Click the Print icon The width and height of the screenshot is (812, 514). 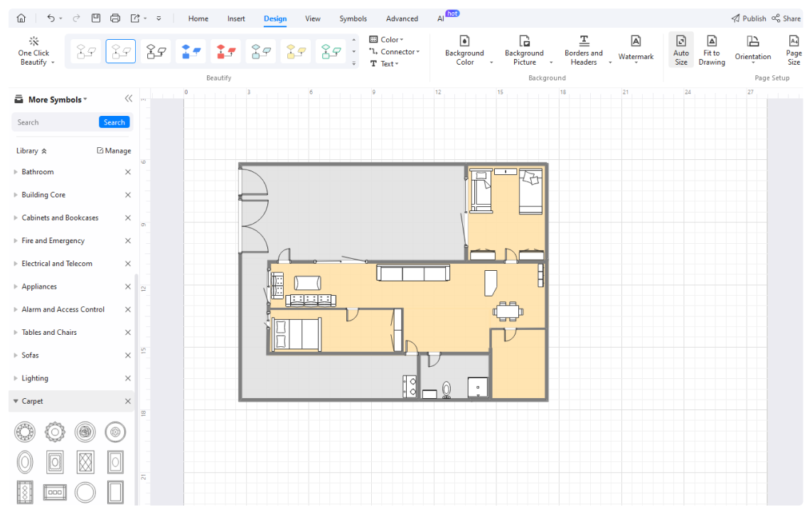114,18
